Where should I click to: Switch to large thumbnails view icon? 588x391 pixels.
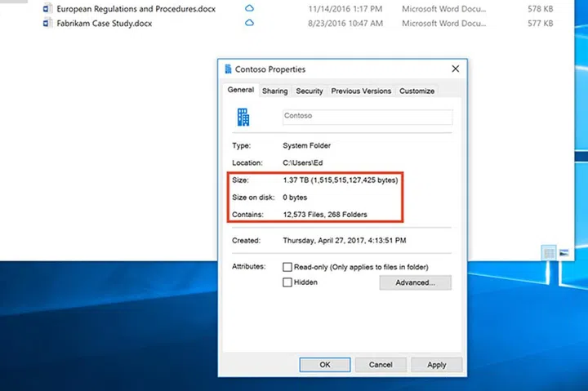(563, 254)
